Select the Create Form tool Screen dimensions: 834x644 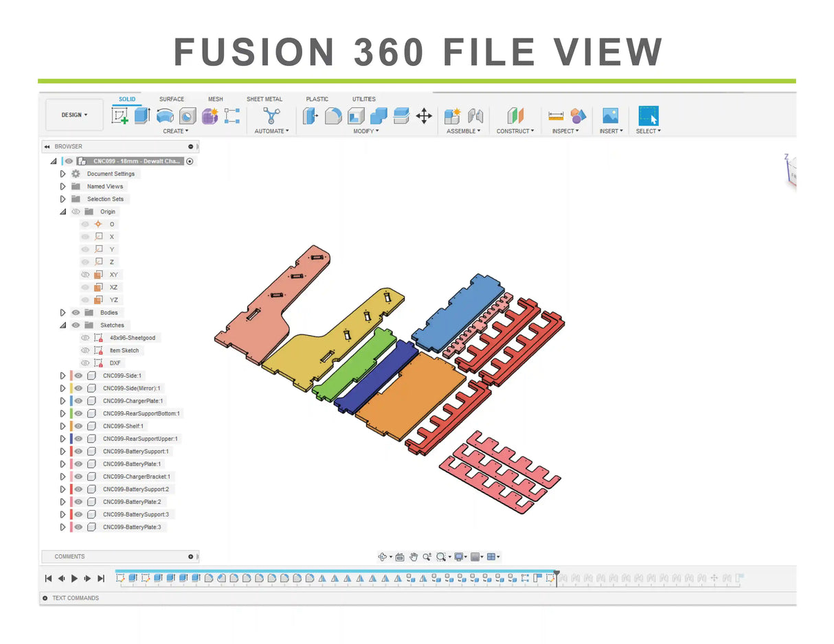210,115
